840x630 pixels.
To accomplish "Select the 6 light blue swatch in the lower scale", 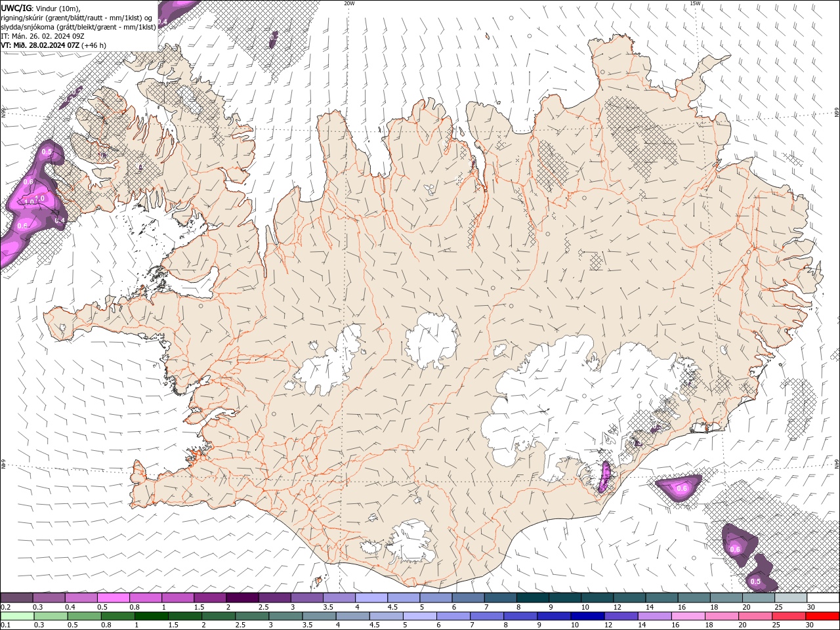I will [453, 616].
